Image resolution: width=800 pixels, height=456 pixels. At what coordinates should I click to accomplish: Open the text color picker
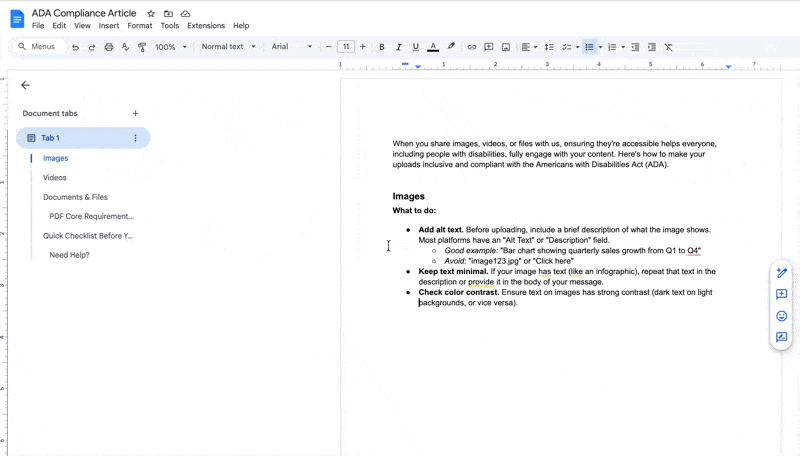[x=433, y=47]
